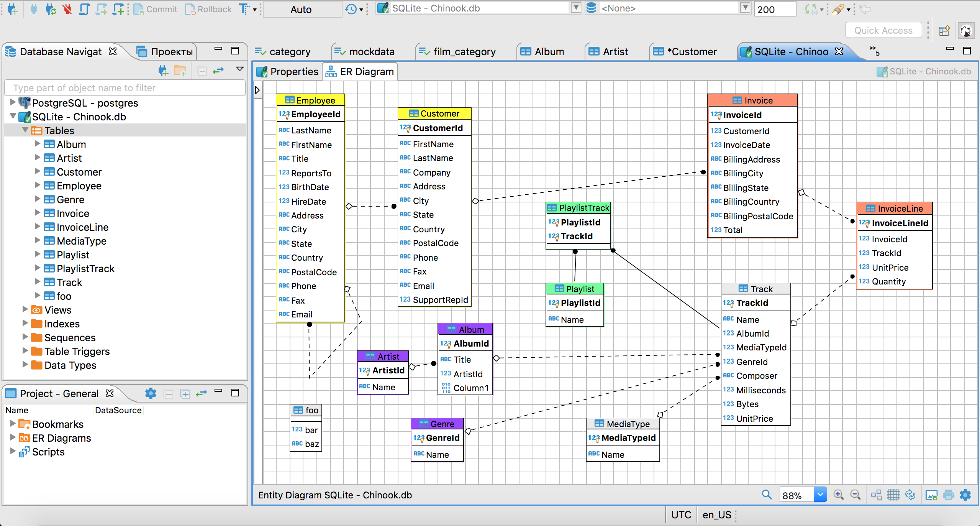Click the Commit icon in the toolbar

tap(139, 8)
